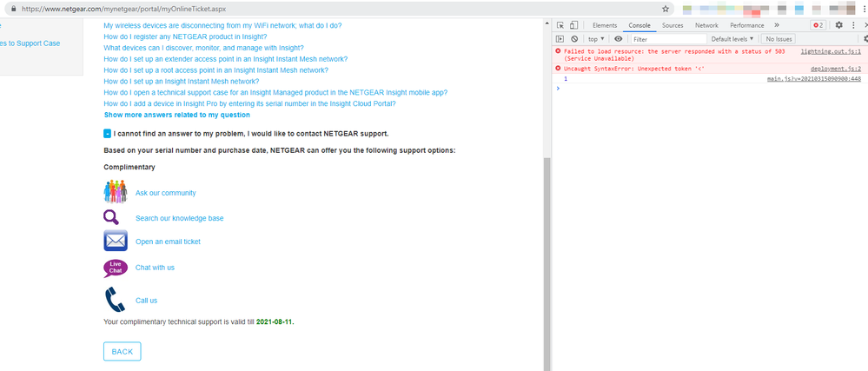Clear the console with the ban icon
The width and height of the screenshot is (868, 371).
pyautogui.click(x=574, y=39)
